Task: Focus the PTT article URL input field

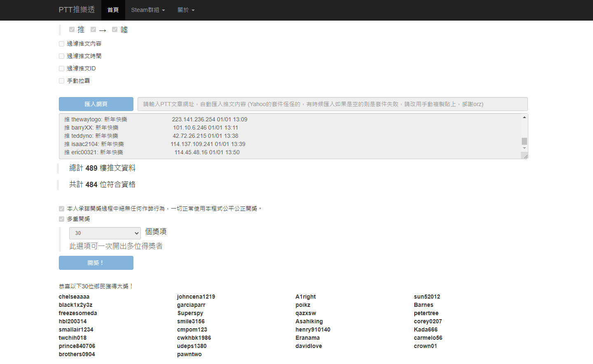Action: 333,104
